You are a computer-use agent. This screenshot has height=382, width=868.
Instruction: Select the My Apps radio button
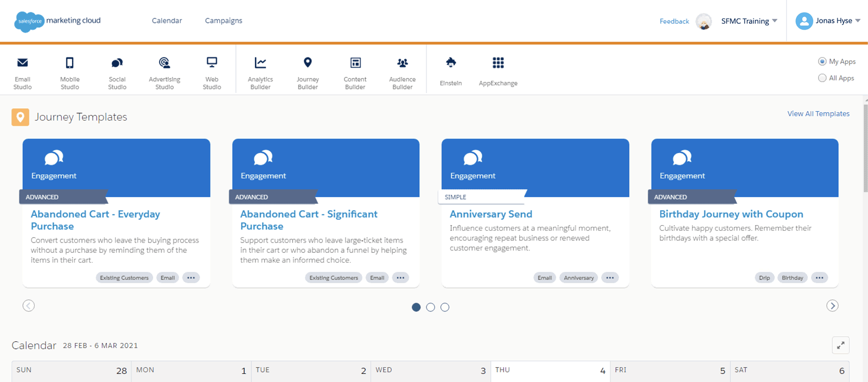(822, 61)
